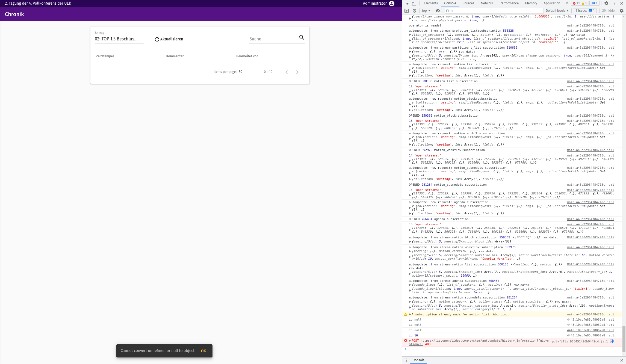Open the top JavaScript context dropdown
Image resolution: width=626 pixels, height=364 pixels.
pos(426,11)
